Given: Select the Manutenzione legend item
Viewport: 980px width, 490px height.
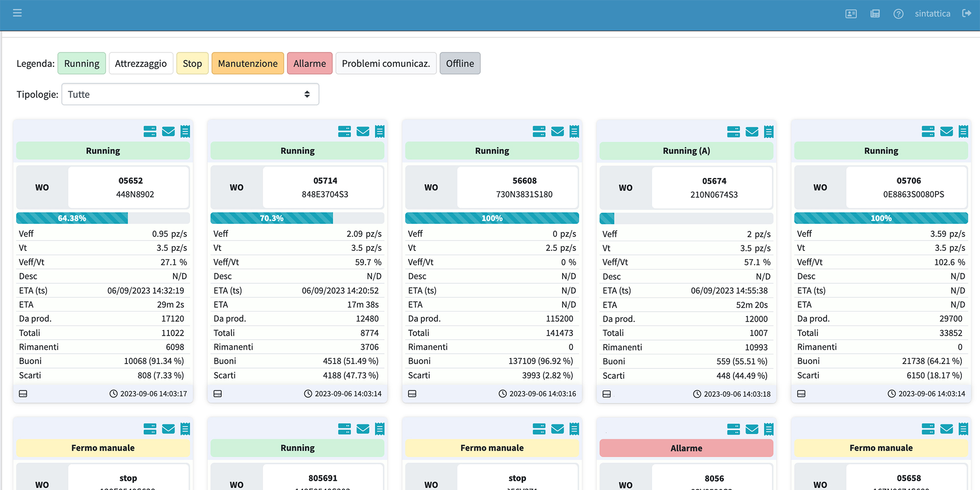Looking at the screenshot, I should coord(247,64).
